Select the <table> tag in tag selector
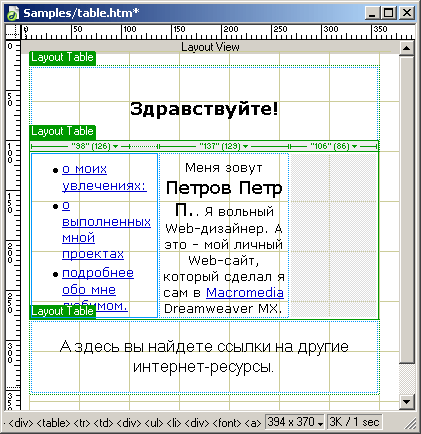The width and height of the screenshot is (421, 434). [53, 423]
